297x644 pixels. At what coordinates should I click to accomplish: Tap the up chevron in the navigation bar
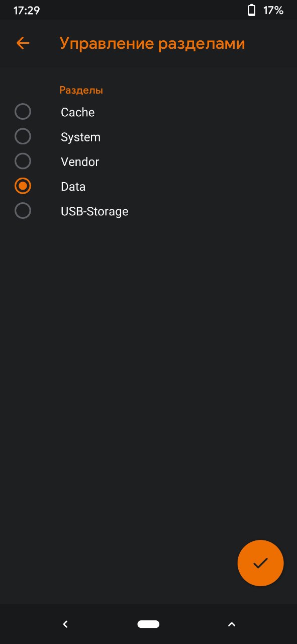(231, 624)
